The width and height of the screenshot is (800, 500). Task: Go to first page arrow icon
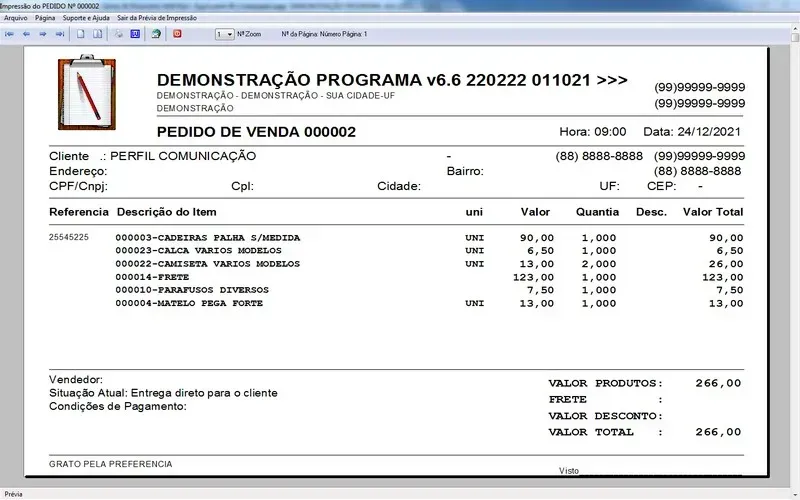pos(9,34)
